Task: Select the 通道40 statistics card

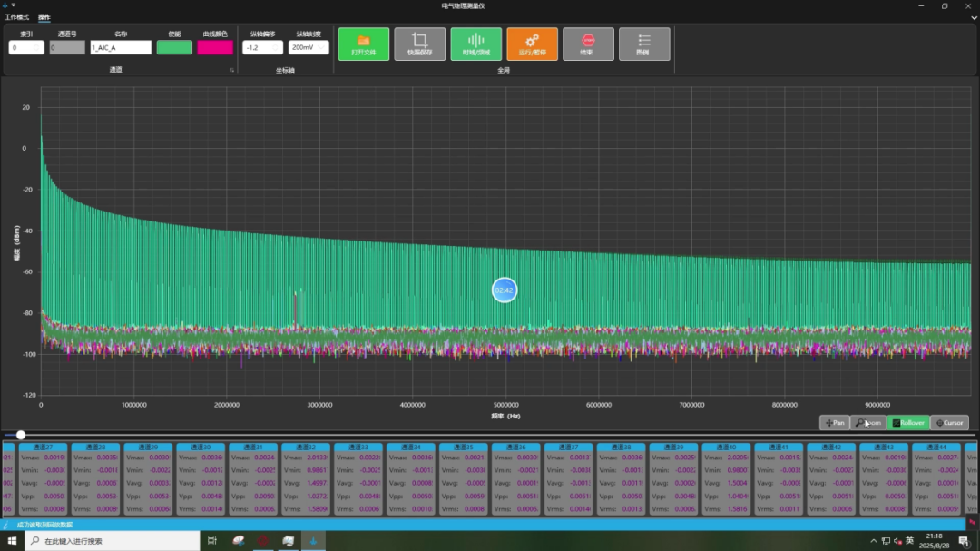Action: (x=727, y=479)
